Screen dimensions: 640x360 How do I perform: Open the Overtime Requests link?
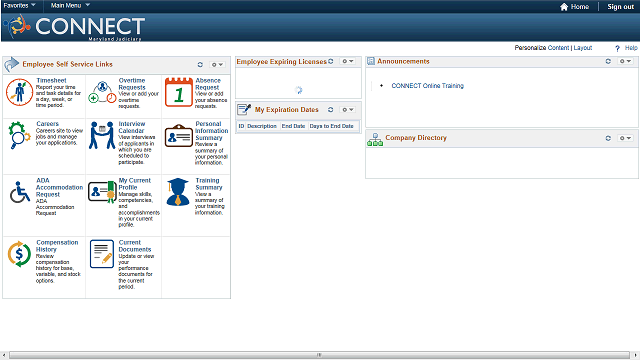(x=132, y=84)
